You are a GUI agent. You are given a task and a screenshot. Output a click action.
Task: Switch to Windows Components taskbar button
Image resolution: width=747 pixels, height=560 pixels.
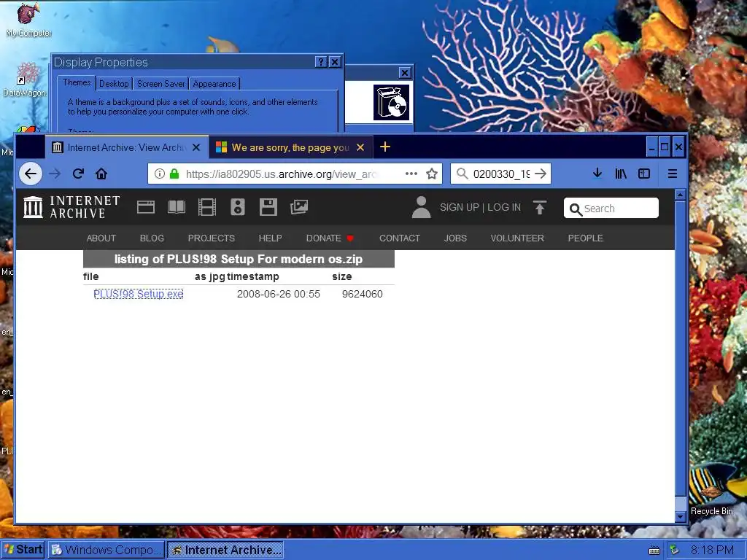(106, 550)
